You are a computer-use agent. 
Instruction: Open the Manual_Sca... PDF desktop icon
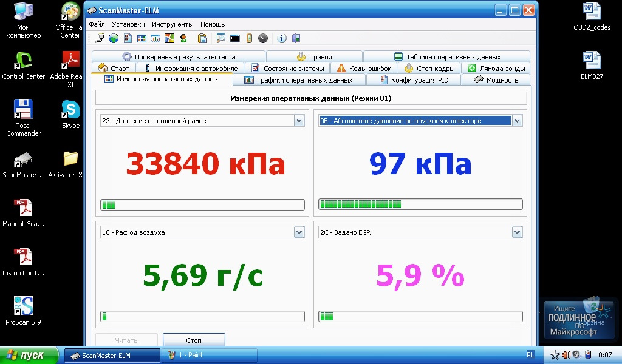[x=24, y=213]
